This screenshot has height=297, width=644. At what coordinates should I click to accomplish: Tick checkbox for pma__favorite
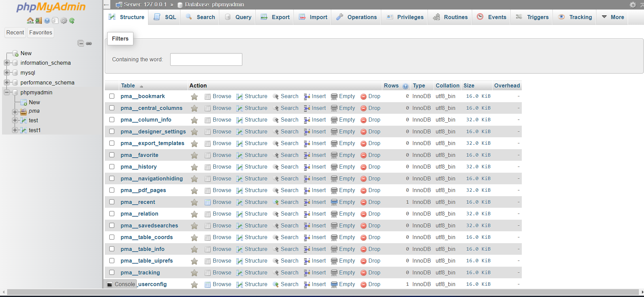point(112,155)
